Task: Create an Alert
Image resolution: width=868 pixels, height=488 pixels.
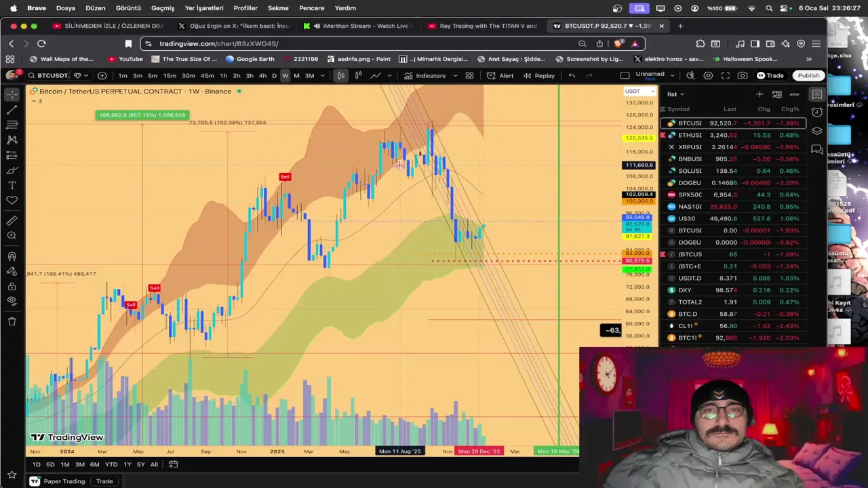Action: pyautogui.click(x=500, y=75)
